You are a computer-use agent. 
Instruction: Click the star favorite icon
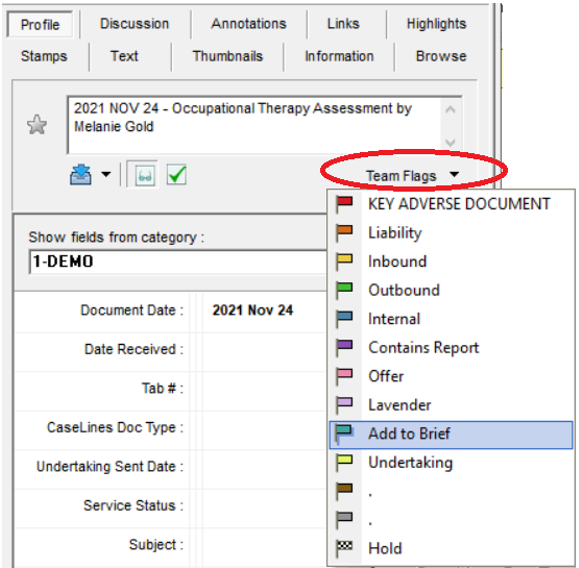37,125
